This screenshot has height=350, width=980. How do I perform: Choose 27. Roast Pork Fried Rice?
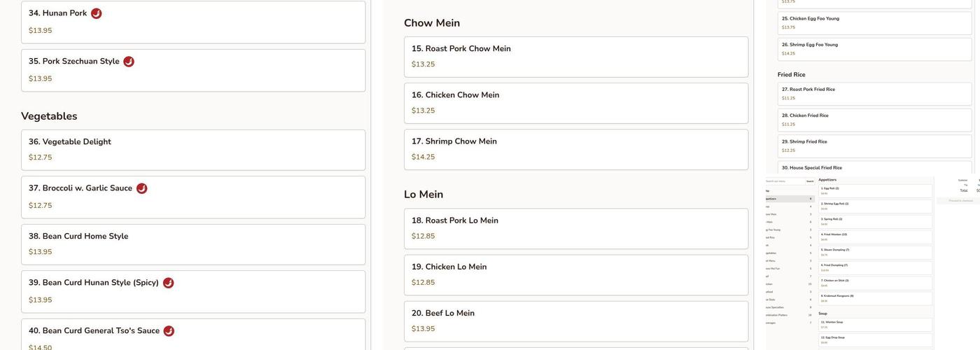(874, 94)
